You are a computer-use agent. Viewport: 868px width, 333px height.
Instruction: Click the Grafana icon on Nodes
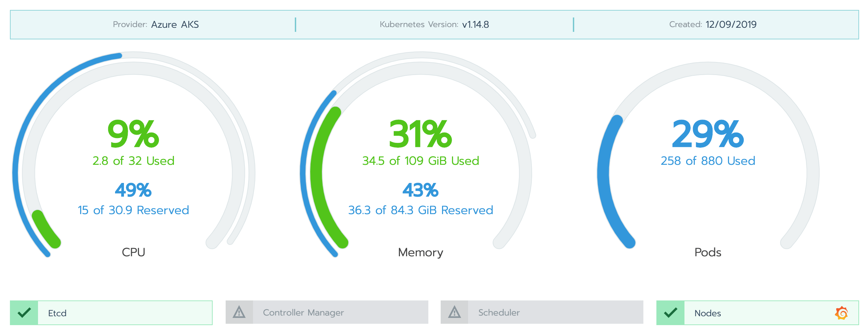(841, 313)
